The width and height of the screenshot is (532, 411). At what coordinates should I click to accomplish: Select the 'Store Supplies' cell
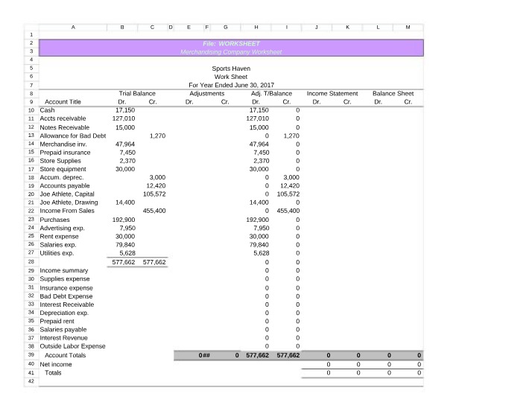pyautogui.click(x=60, y=161)
